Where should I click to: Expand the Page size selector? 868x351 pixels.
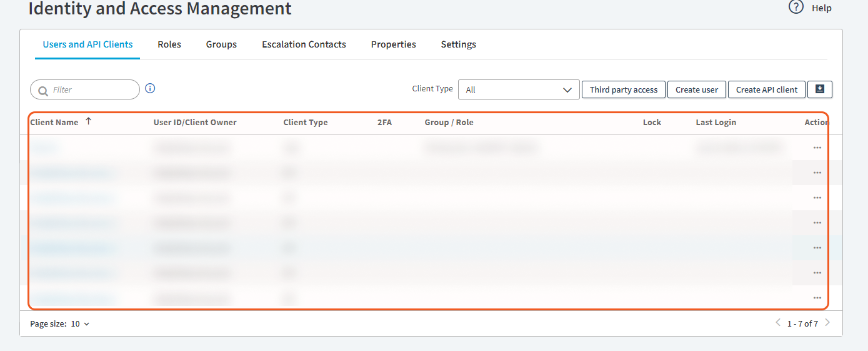tap(80, 324)
